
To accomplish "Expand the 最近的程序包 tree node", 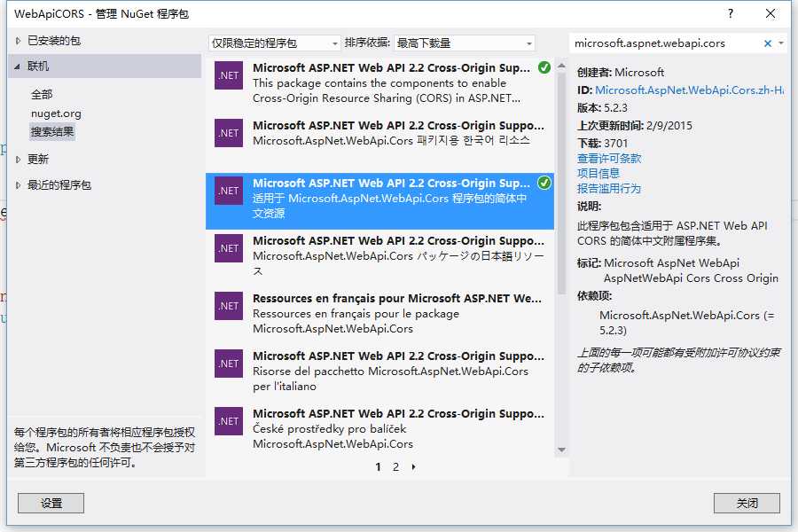I will (x=18, y=184).
